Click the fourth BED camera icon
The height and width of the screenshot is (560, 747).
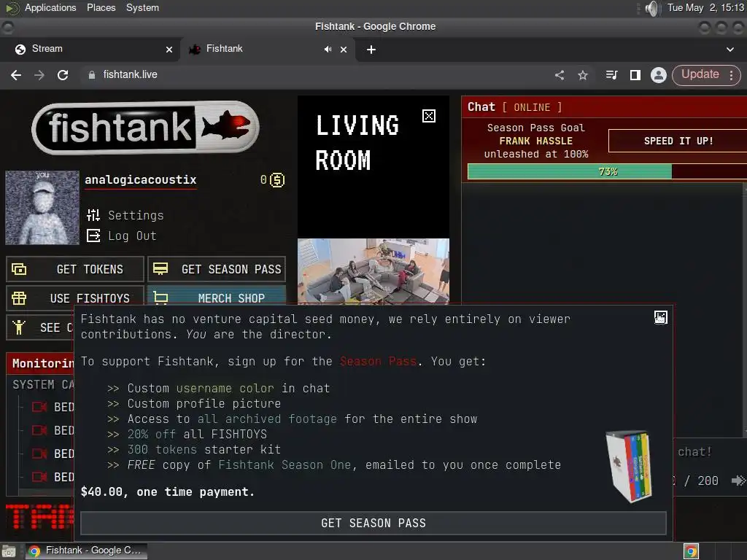[39, 477]
